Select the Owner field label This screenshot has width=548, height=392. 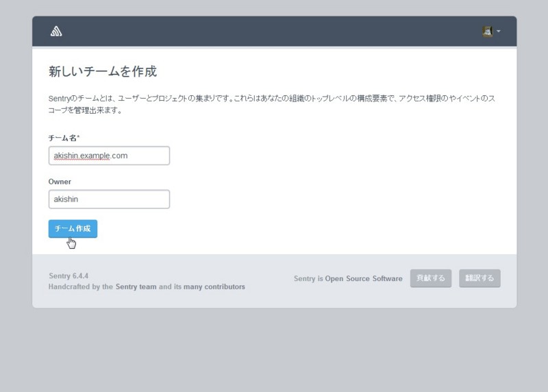click(x=60, y=182)
